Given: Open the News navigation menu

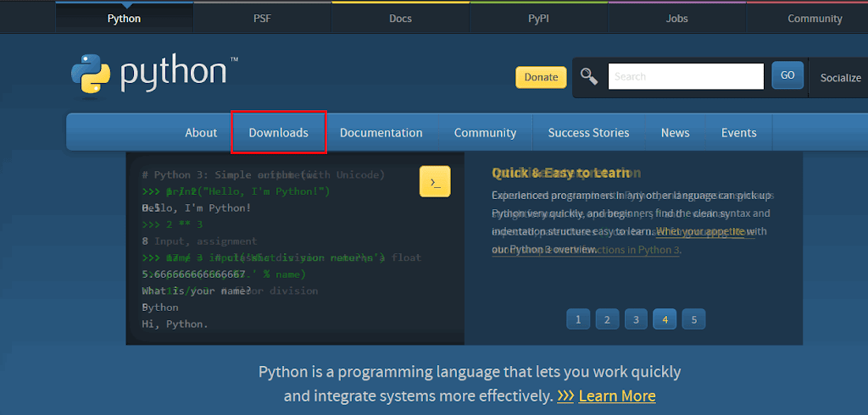Looking at the screenshot, I should pyautogui.click(x=675, y=133).
